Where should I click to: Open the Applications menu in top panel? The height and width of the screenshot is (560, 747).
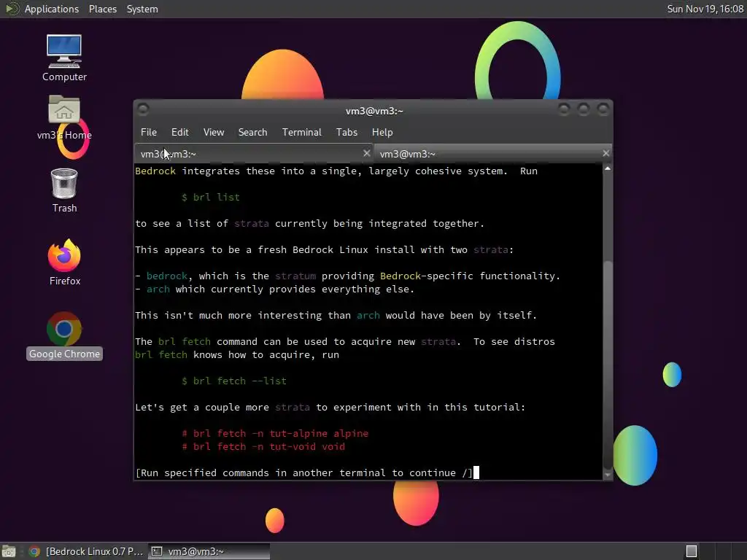52,9
